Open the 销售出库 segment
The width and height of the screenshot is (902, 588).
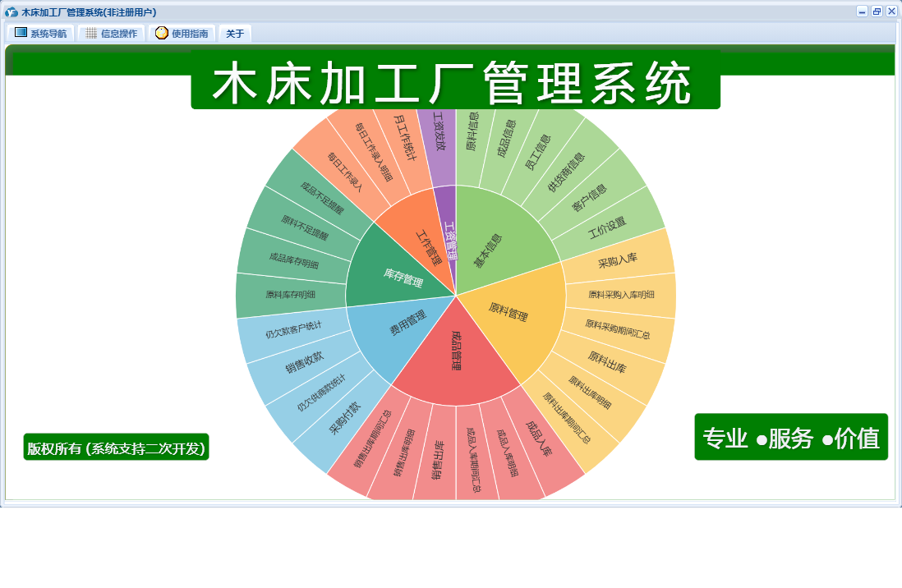click(439, 459)
